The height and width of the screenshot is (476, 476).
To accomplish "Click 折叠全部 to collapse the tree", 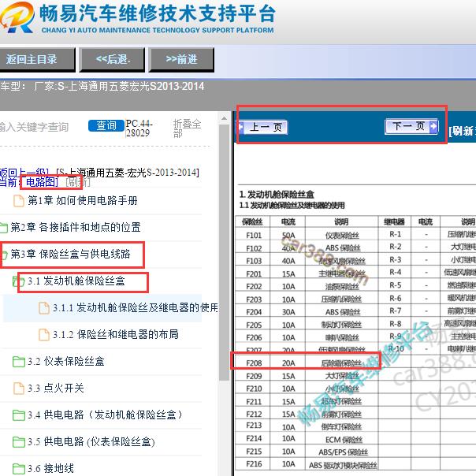I will click(187, 128).
